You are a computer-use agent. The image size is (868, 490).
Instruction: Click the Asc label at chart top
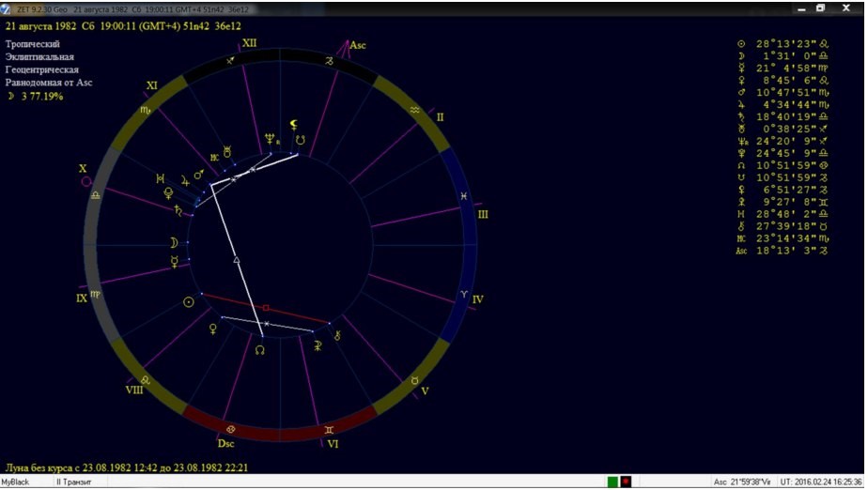[x=357, y=44]
